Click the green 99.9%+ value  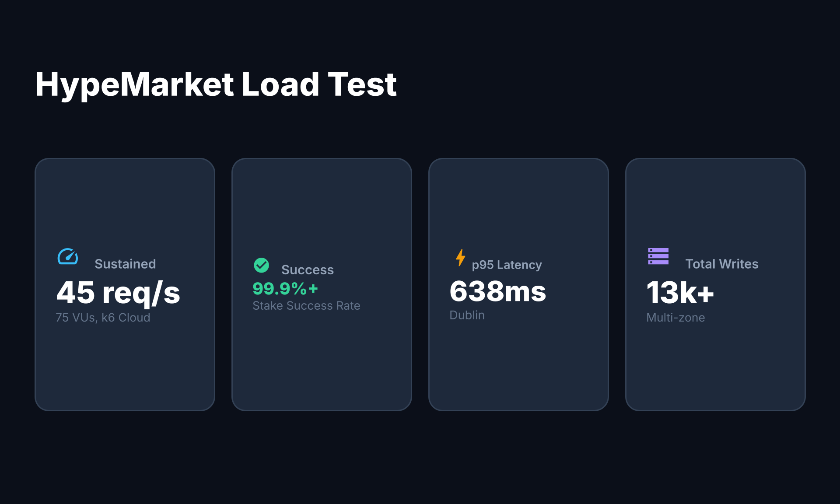coord(285,289)
